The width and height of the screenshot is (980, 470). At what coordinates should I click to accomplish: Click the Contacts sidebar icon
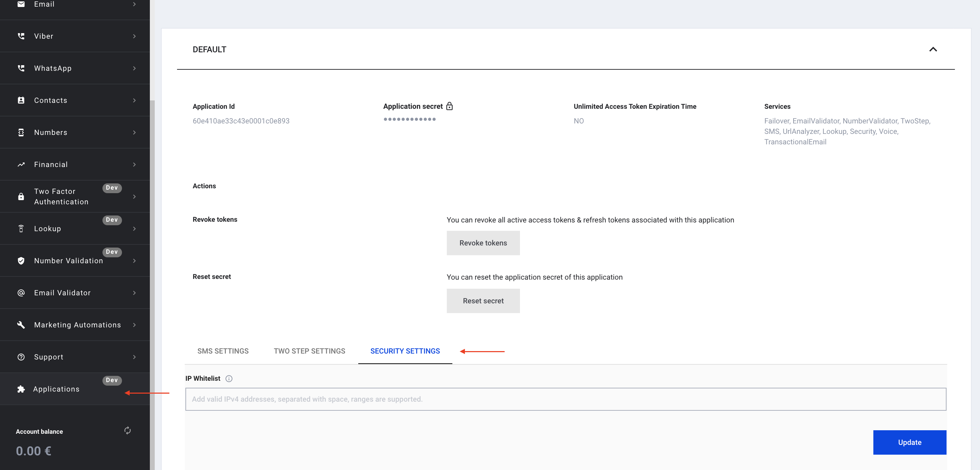tap(21, 100)
